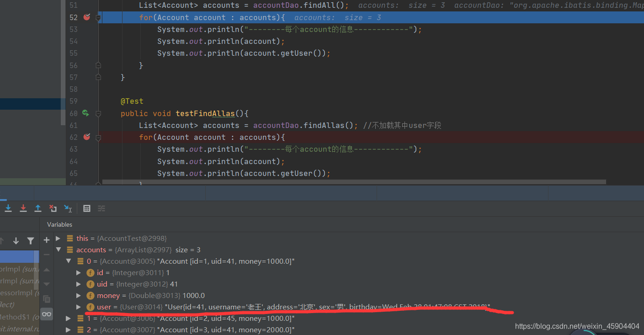Expand the 'this' variable node
This screenshot has width=644, height=335.
58,238
